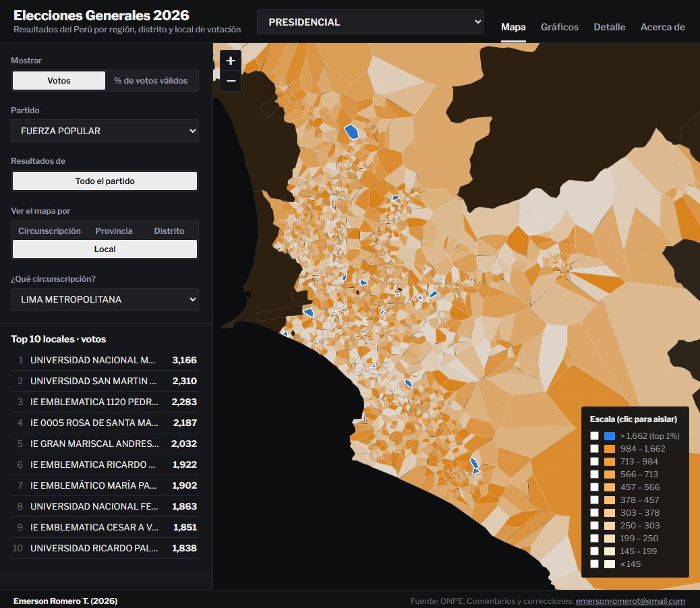
Task: Isolate the 984 – 1,662 range checkbox
Action: pos(594,449)
